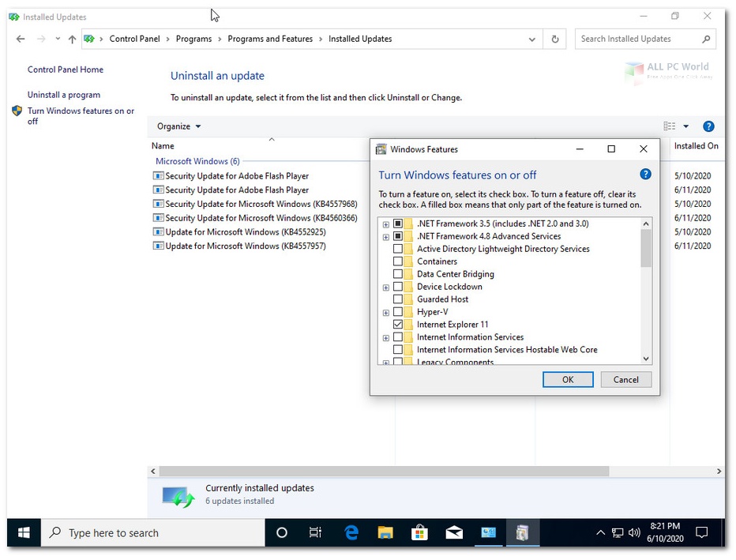Click Programs in the breadcrumb path
This screenshot has width=736, height=560.
coord(193,39)
